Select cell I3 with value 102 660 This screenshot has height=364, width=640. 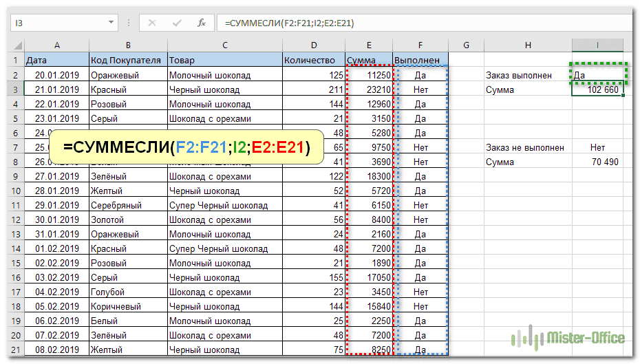tap(597, 89)
